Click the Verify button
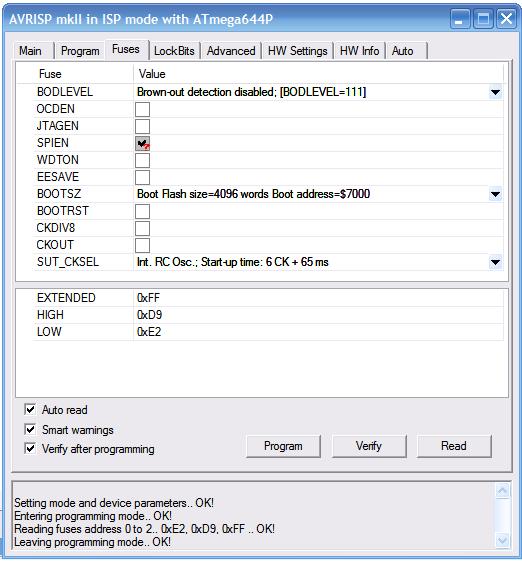 [369, 446]
